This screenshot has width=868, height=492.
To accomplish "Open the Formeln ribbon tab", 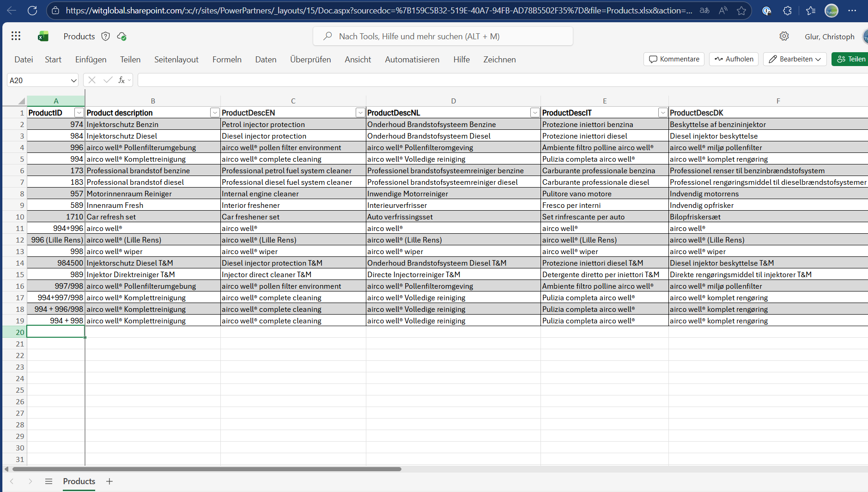I will [227, 59].
